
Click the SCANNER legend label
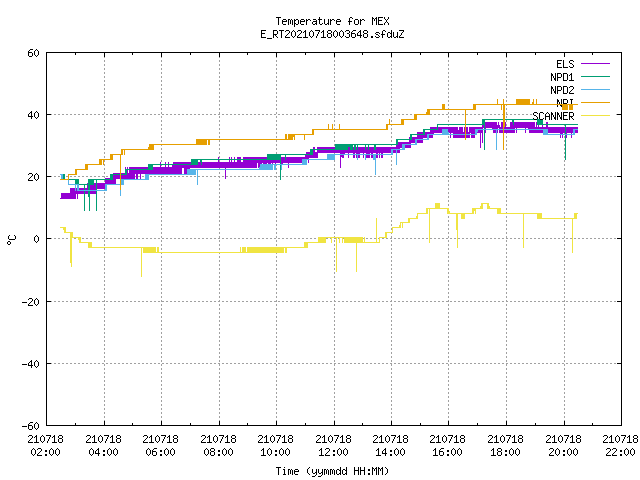pyautogui.click(x=553, y=116)
